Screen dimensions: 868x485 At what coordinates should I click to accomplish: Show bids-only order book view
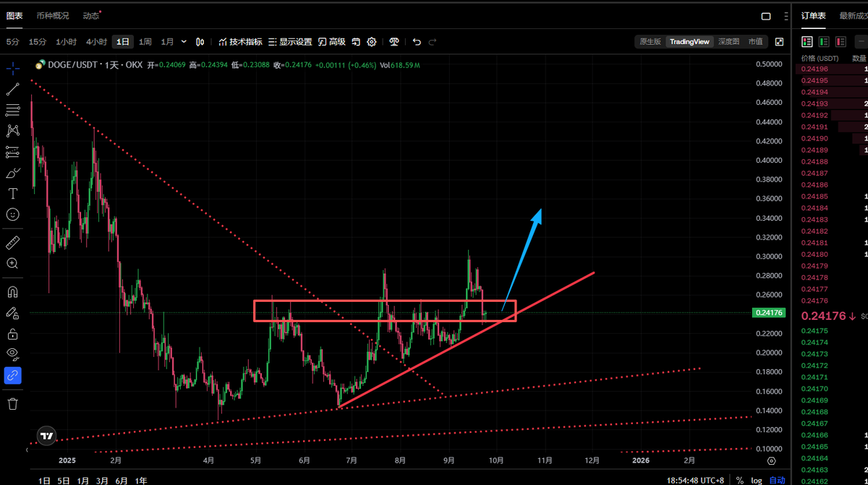coord(824,42)
